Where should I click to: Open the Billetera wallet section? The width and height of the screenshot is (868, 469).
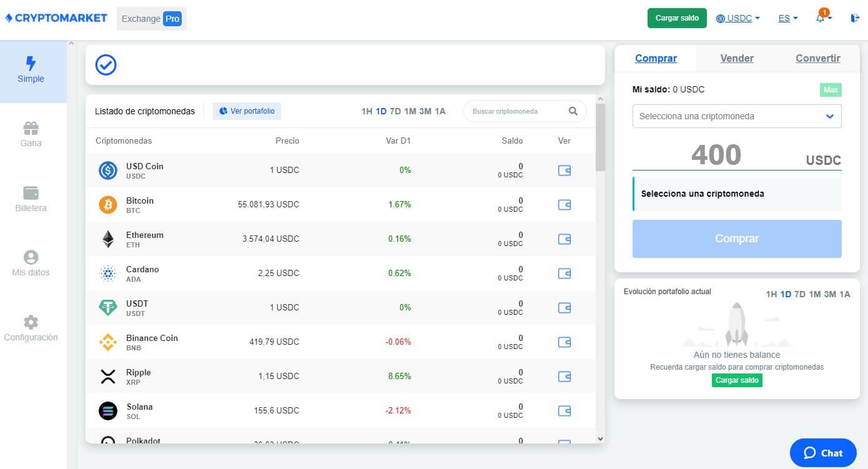point(31,199)
